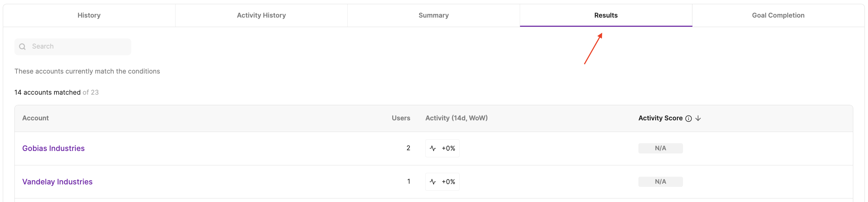Sort by Activity Score column header
868x202 pixels.
(660, 118)
